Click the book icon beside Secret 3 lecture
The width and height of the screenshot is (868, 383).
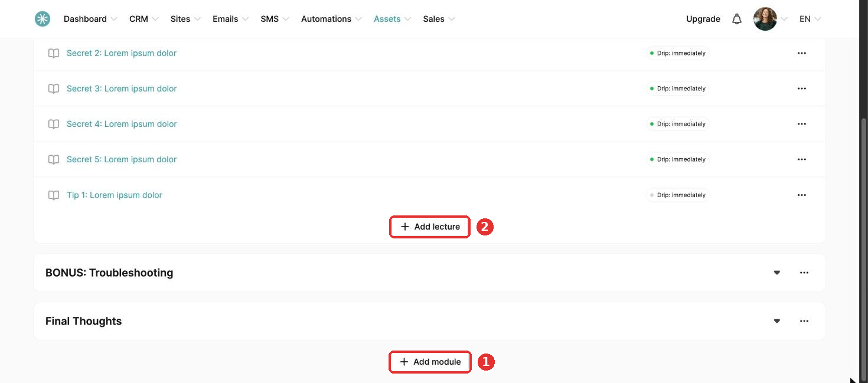(54, 89)
